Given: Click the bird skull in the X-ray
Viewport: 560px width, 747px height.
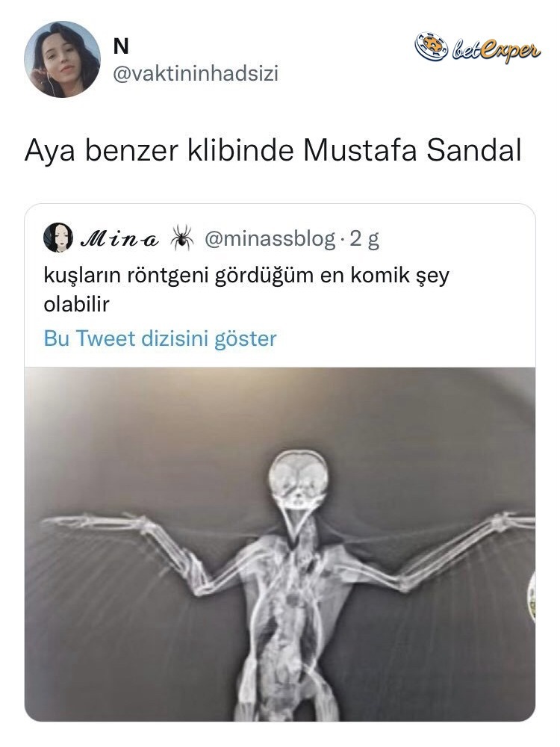Looking at the screenshot, I should pyautogui.click(x=298, y=482).
